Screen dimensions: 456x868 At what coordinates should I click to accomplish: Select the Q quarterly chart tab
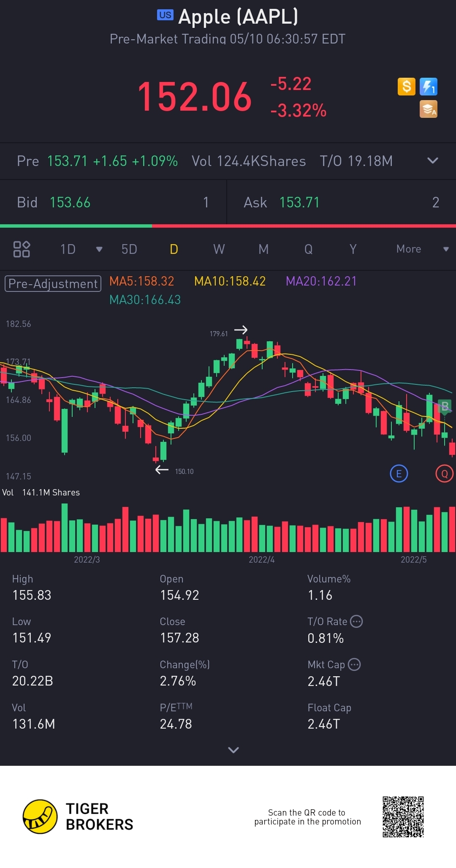click(x=309, y=249)
